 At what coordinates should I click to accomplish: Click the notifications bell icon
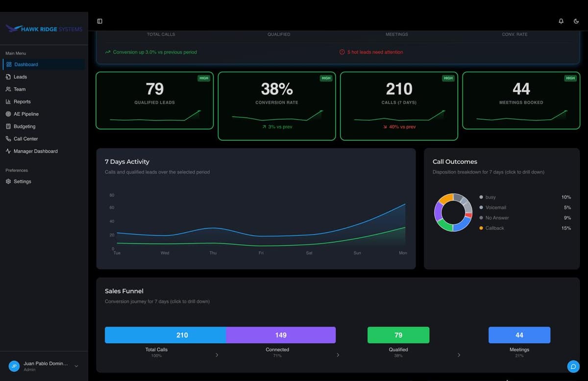(x=561, y=21)
